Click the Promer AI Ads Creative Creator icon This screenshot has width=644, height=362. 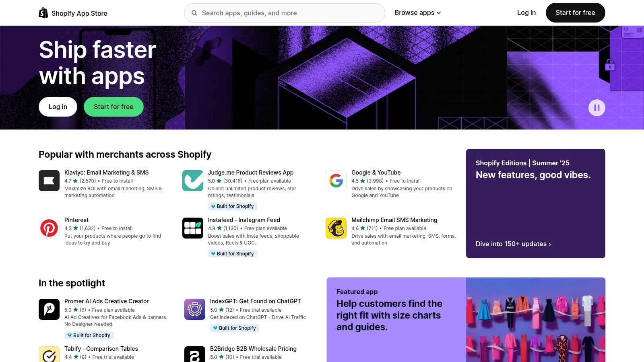pos(49,309)
